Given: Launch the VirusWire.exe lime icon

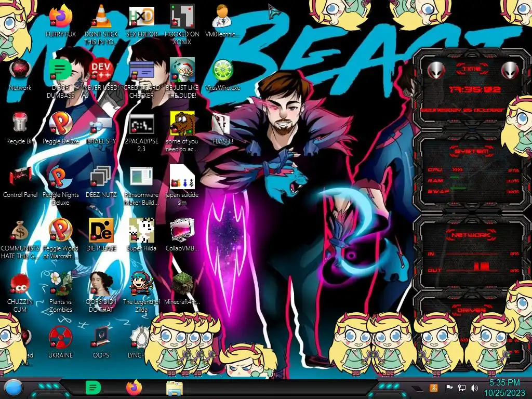Looking at the screenshot, I should click(222, 70).
